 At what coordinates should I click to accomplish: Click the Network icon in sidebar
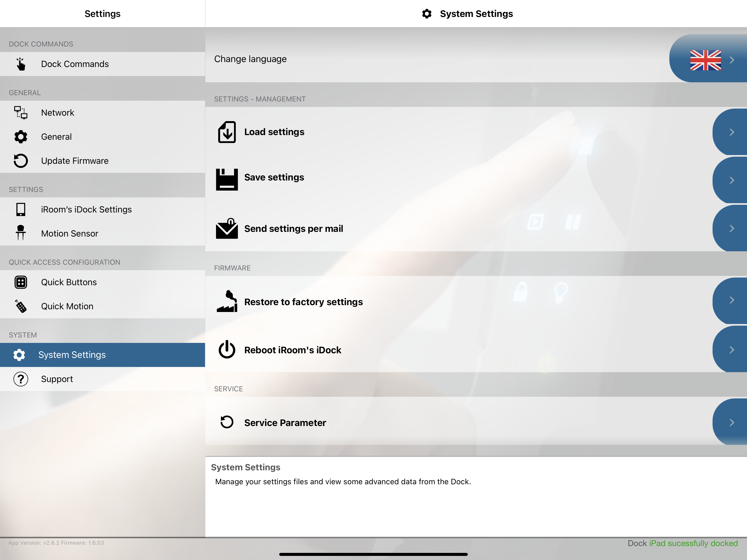21,112
